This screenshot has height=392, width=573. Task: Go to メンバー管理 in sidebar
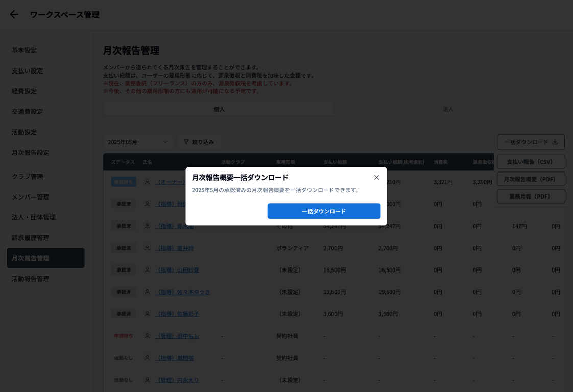(x=31, y=197)
